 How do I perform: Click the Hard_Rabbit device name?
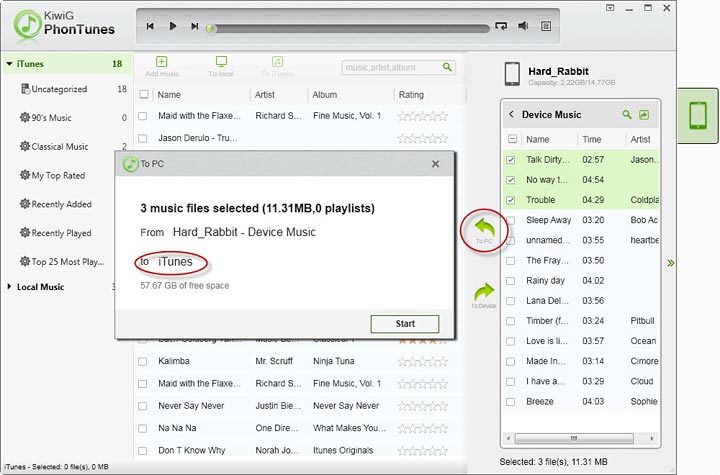[558, 71]
